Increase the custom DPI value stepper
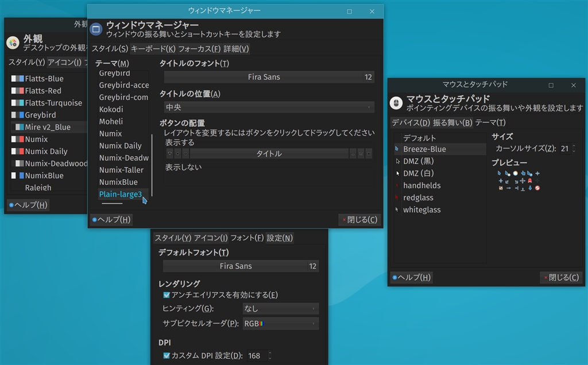 point(270,352)
